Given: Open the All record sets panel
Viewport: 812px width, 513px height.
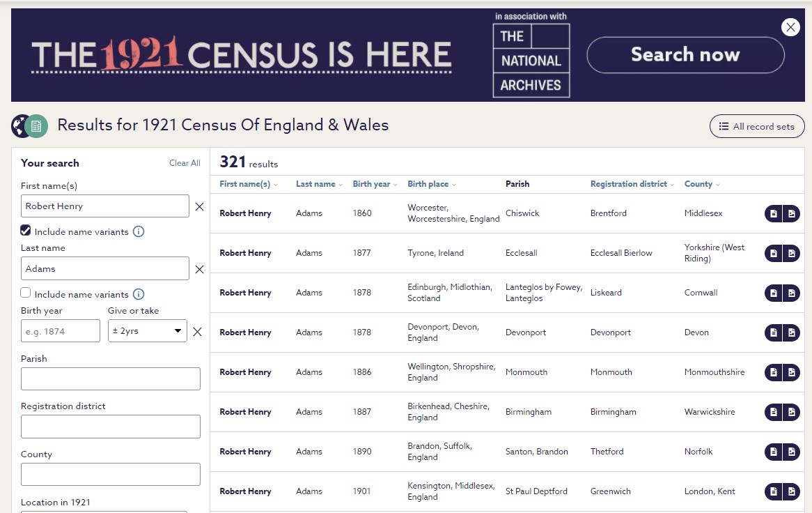Looking at the screenshot, I should [x=757, y=126].
